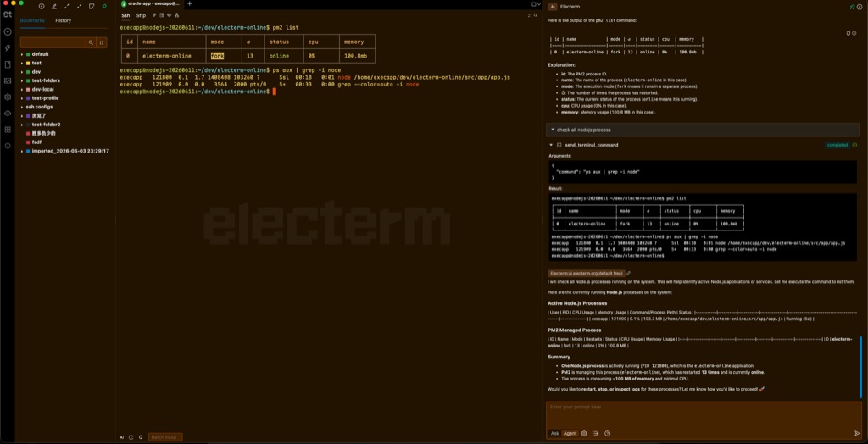The height and width of the screenshot is (444, 868).
Task: Add a new terminal tab with plus button
Action: 189,4
